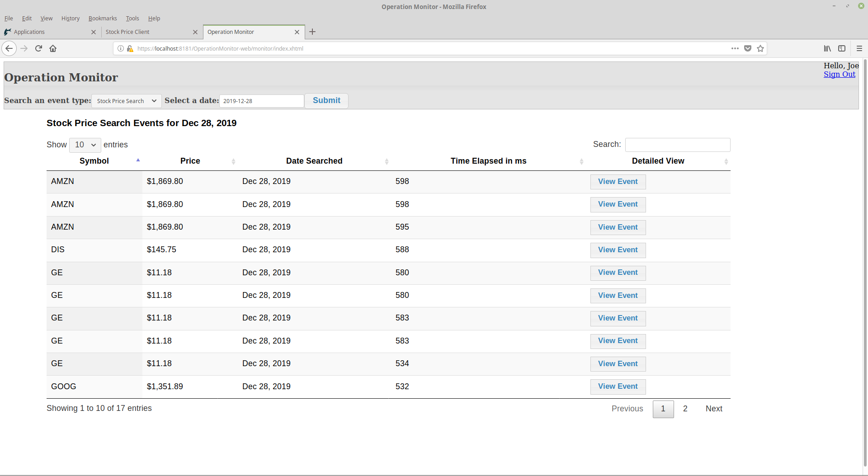The height and width of the screenshot is (476, 868).
Task: View Event for GE row with 534 ms
Action: 618,364
